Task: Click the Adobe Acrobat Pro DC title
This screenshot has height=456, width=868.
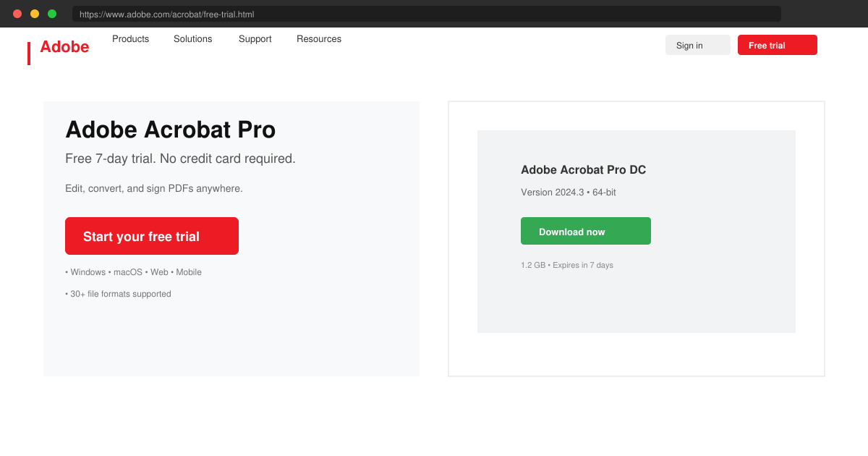Action: click(584, 170)
